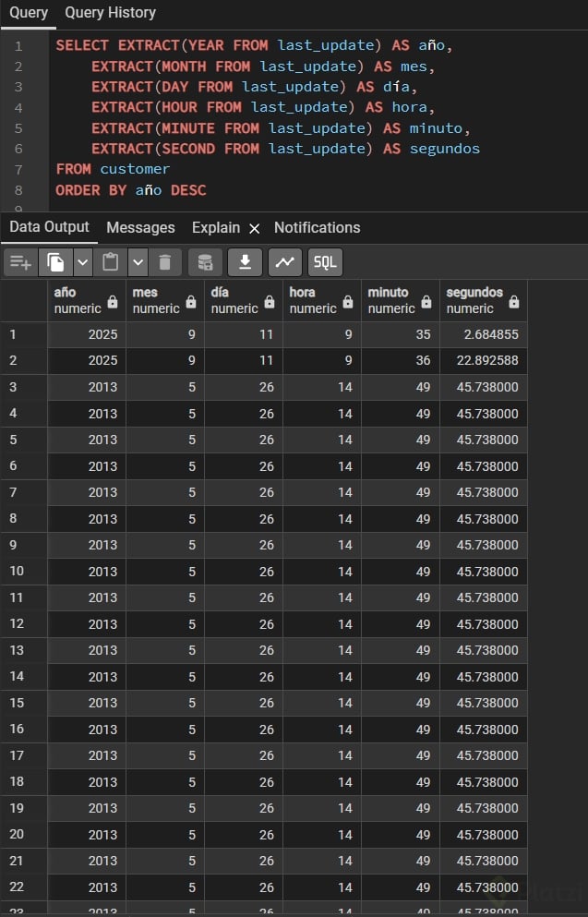Click the ORDER BY line in editor

point(131,190)
